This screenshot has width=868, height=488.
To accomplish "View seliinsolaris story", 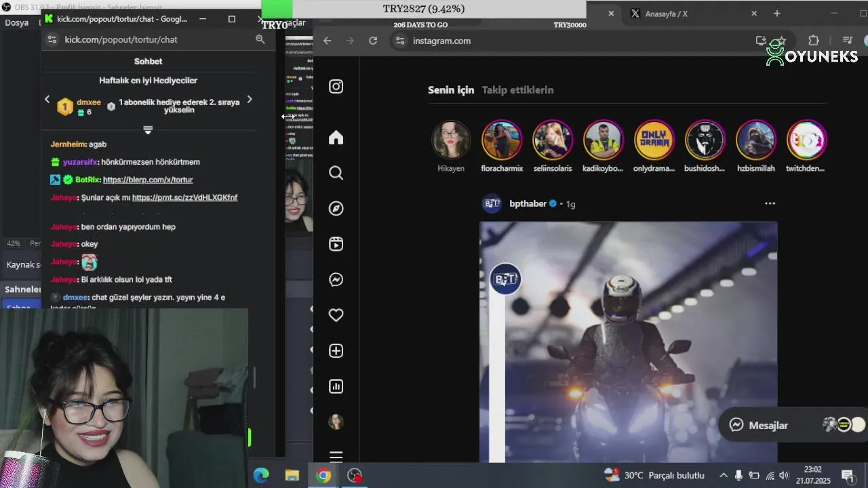I will 553,140.
